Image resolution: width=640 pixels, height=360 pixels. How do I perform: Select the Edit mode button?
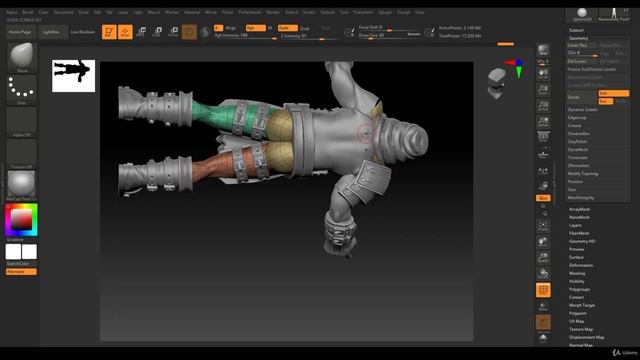tap(109, 31)
